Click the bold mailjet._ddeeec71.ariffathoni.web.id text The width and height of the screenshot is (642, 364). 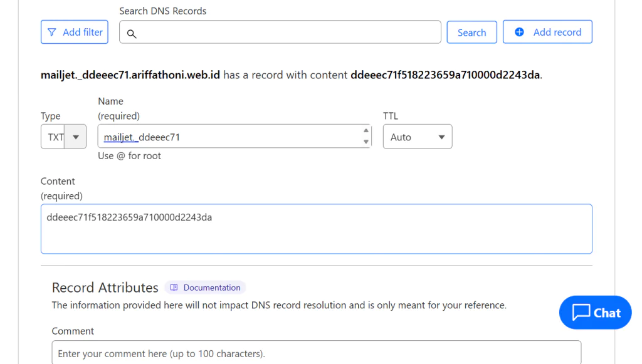tap(130, 75)
